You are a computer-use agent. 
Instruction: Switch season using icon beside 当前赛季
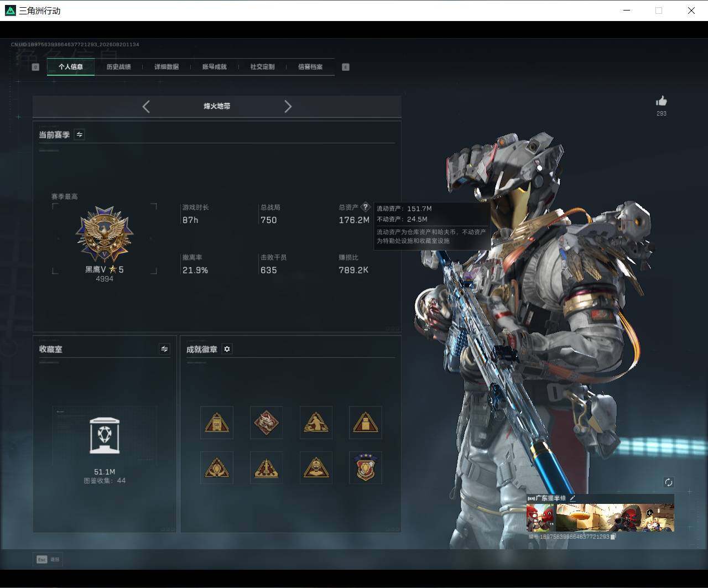[80, 134]
